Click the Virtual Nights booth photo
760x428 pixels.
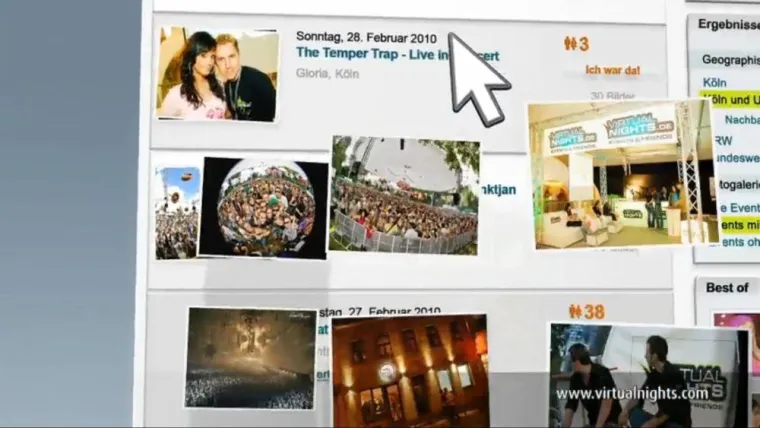[x=622, y=173]
